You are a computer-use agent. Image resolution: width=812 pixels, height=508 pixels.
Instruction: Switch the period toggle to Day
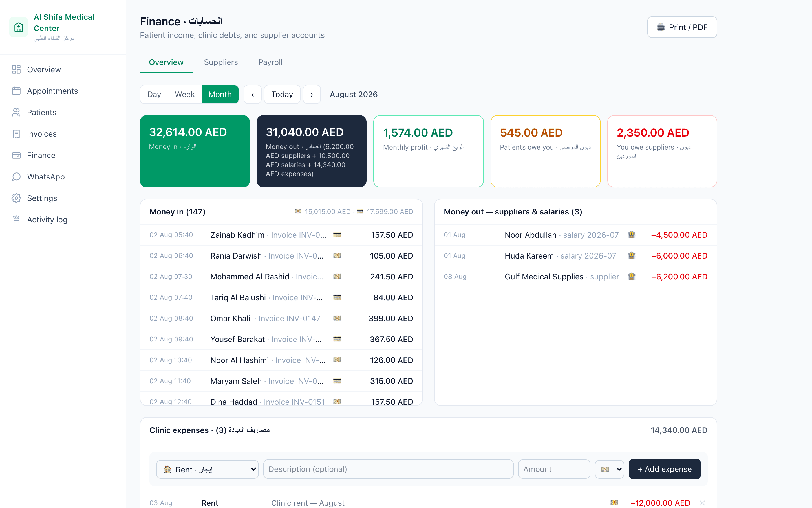click(154, 95)
